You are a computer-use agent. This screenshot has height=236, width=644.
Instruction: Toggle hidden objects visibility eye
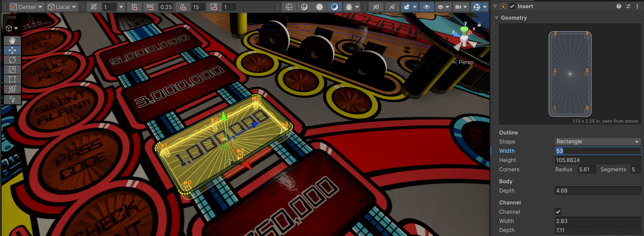[x=427, y=7]
